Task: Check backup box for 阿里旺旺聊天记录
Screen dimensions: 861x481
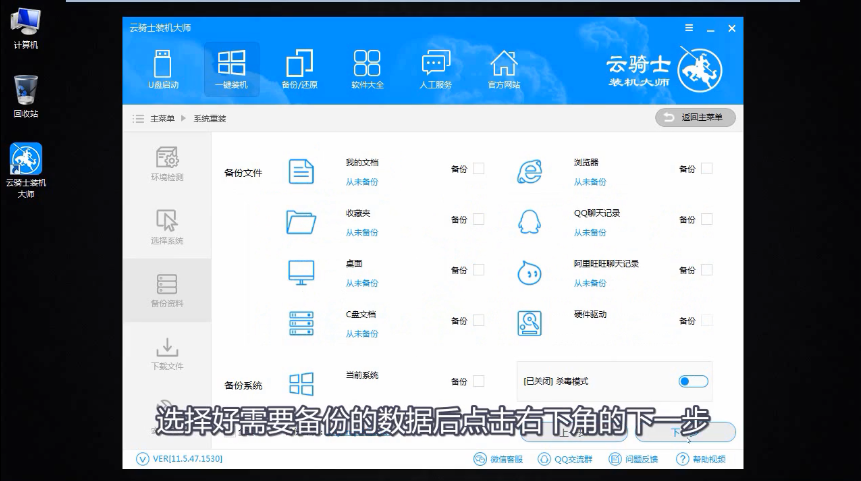Action: tap(707, 270)
